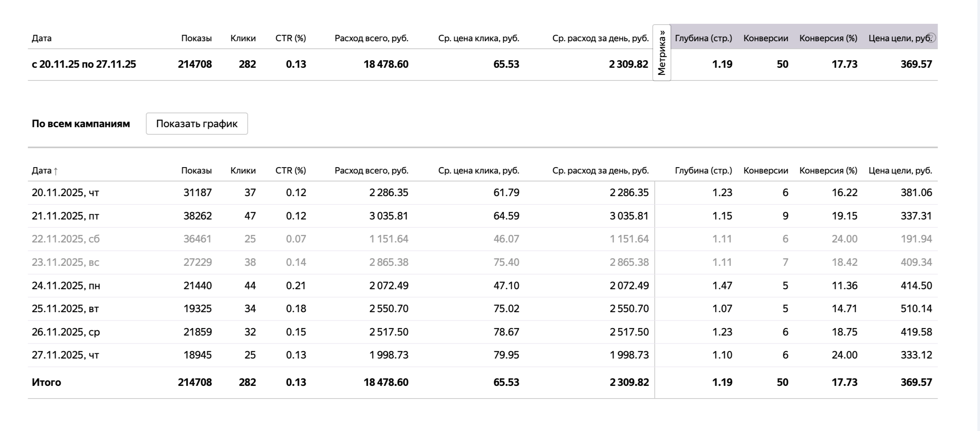Sort table by Клики column
This screenshot has height=431, width=980.
243,171
